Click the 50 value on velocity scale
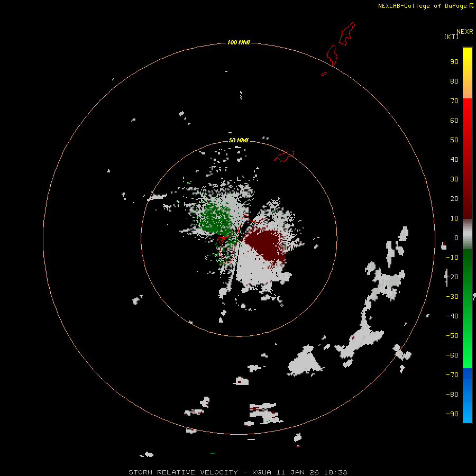Screen dimensions: 476x476 (x=454, y=140)
